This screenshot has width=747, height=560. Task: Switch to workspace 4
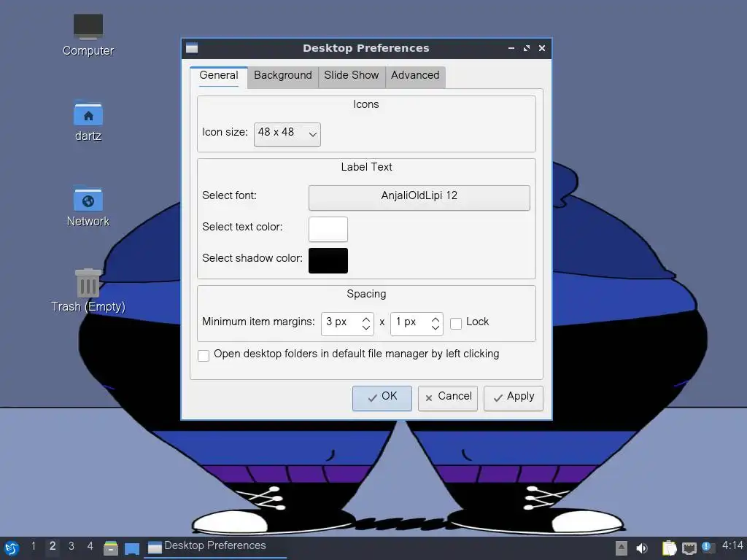[x=90, y=545]
